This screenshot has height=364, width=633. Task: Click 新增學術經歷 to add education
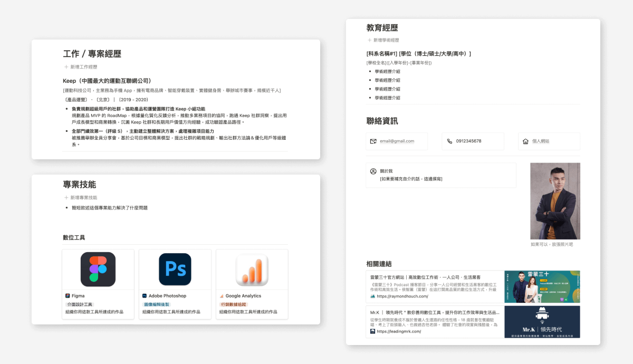point(386,40)
